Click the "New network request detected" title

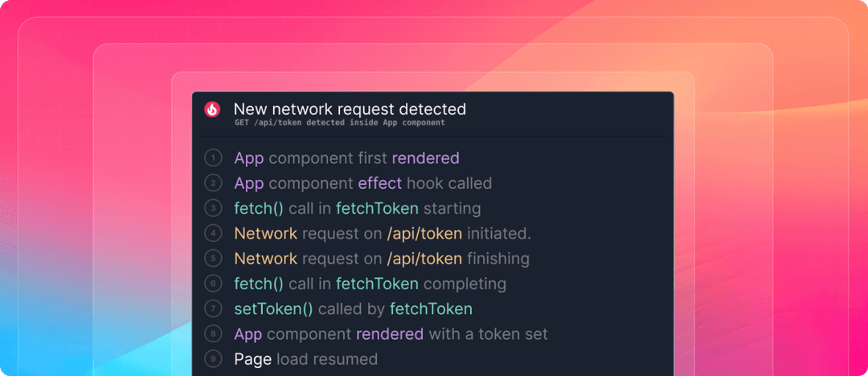(x=350, y=108)
